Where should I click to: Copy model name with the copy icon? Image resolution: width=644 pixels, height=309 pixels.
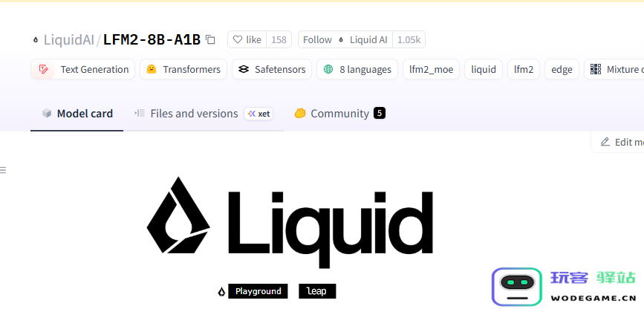(x=210, y=40)
